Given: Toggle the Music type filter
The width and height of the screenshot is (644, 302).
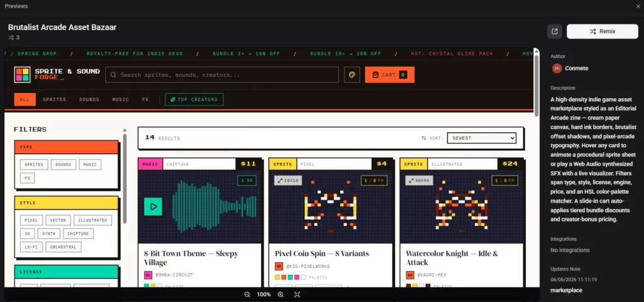Looking at the screenshot, I should [x=90, y=165].
